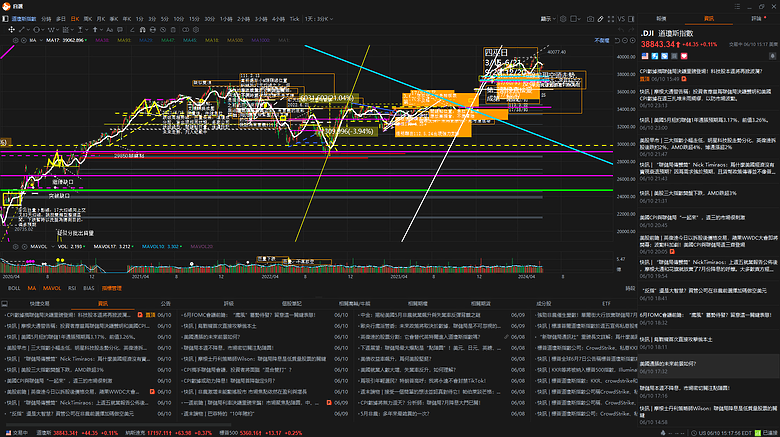The image size is (780, 437).
Task: Click the red heart favorite icon
Action: point(684,56)
